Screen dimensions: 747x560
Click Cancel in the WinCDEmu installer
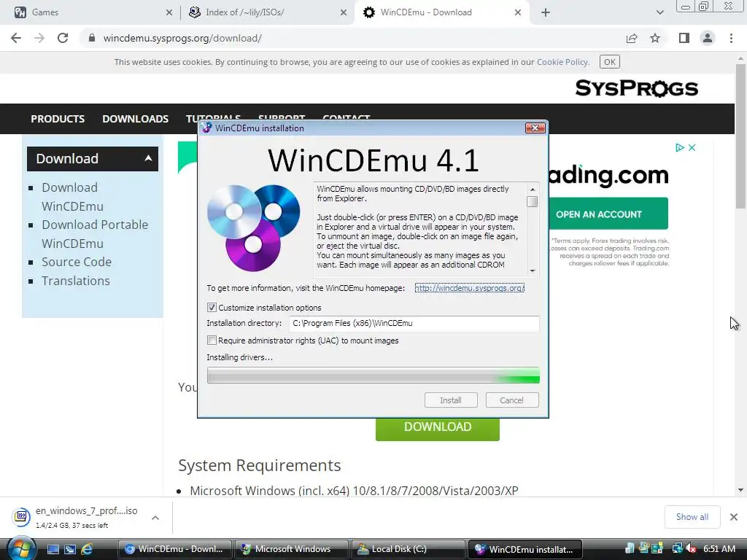(511, 400)
